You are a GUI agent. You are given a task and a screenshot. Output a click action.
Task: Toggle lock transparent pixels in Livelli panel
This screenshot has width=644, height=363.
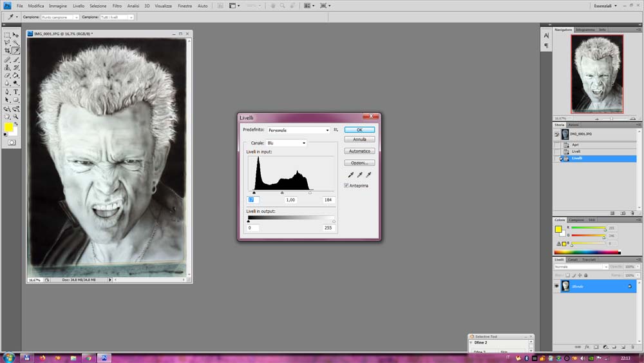click(x=567, y=275)
